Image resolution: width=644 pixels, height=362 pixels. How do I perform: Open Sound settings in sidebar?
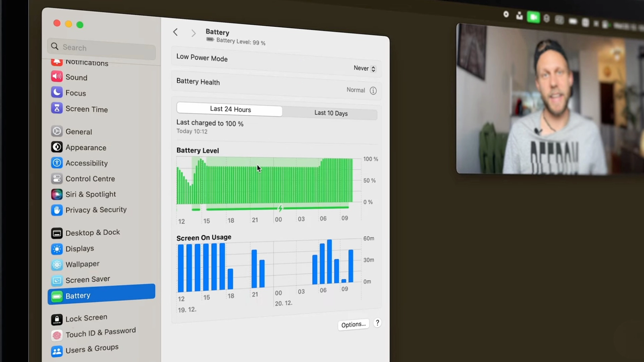(77, 77)
